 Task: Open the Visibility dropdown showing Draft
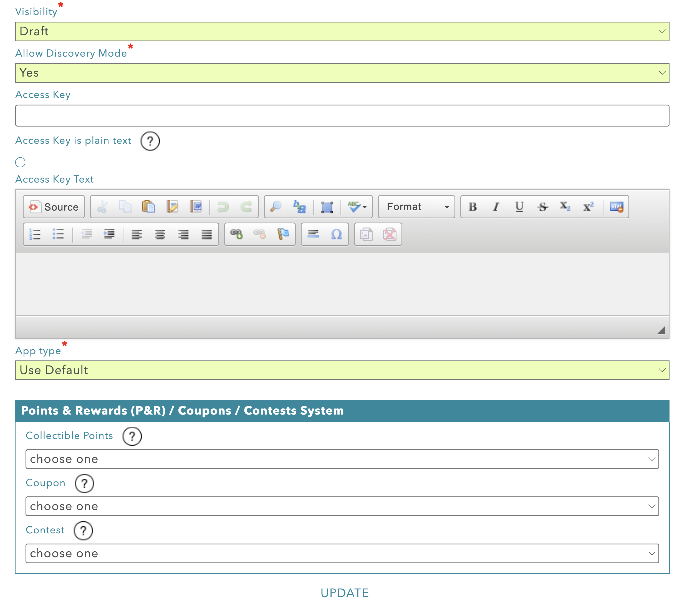click(342, 31)
